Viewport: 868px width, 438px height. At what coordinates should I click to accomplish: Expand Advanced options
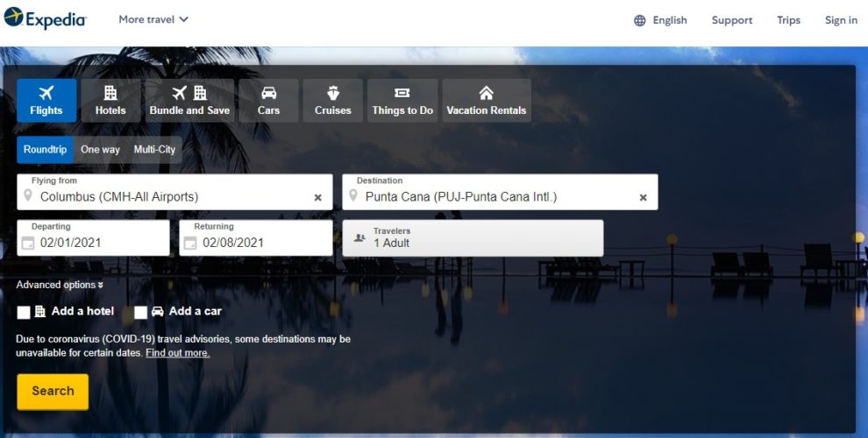click(60, 285)
